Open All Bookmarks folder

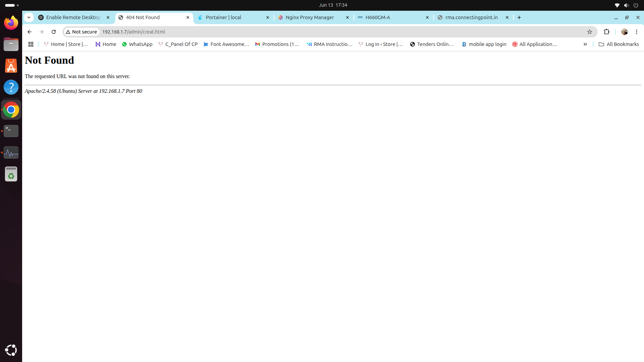coord(619,44)
